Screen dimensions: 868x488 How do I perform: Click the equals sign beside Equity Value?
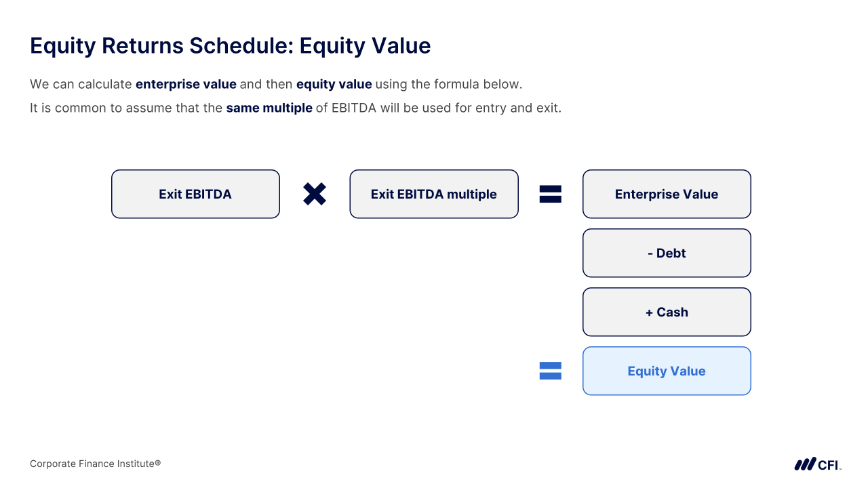point(550,371)
